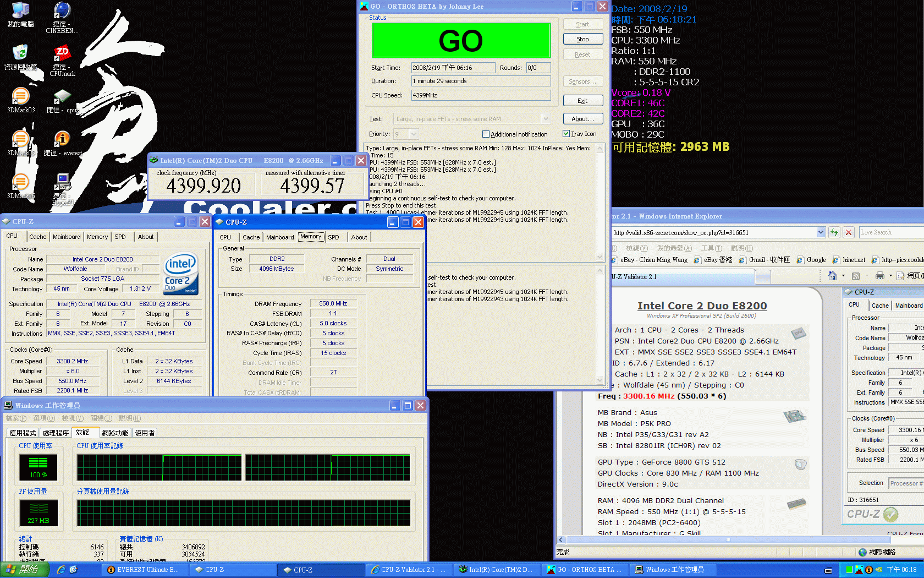The height and width of the screenshot is (578, 924).
Task: Click the IE stop (red X) icon
Action: coord(849,232)
